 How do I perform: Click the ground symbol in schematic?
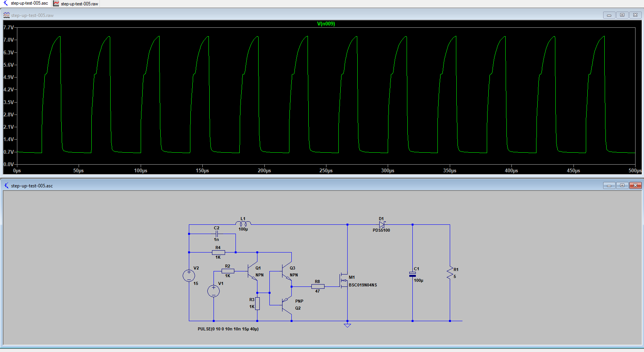(x=347, y=325)
